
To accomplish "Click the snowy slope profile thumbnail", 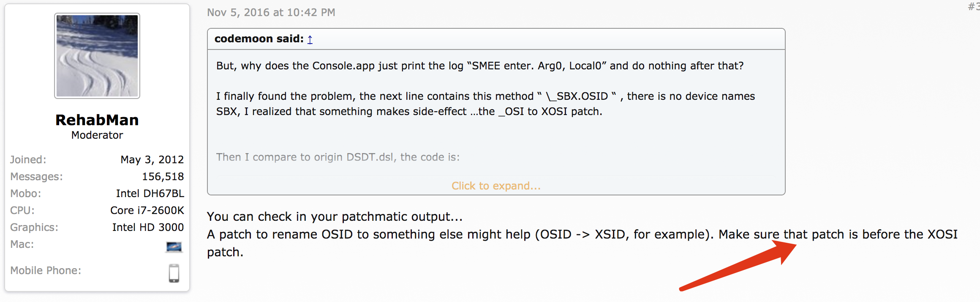I will [x=97, y=55].
